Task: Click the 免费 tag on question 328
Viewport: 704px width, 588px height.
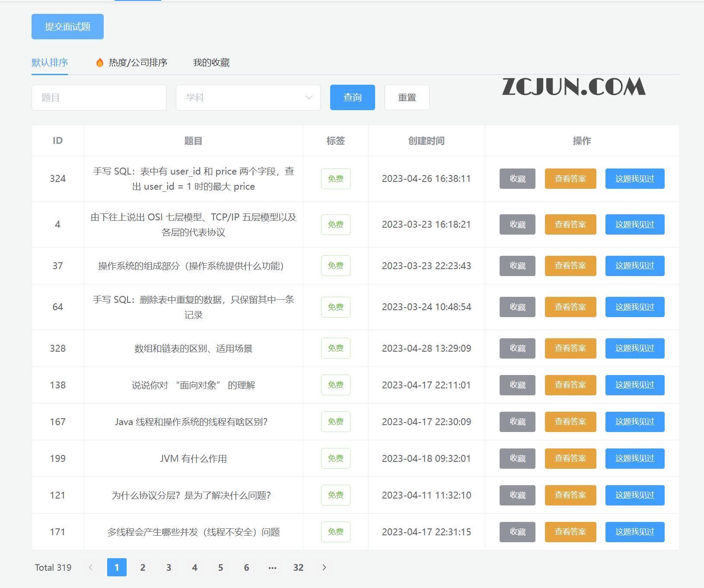Action: point(336,348)
